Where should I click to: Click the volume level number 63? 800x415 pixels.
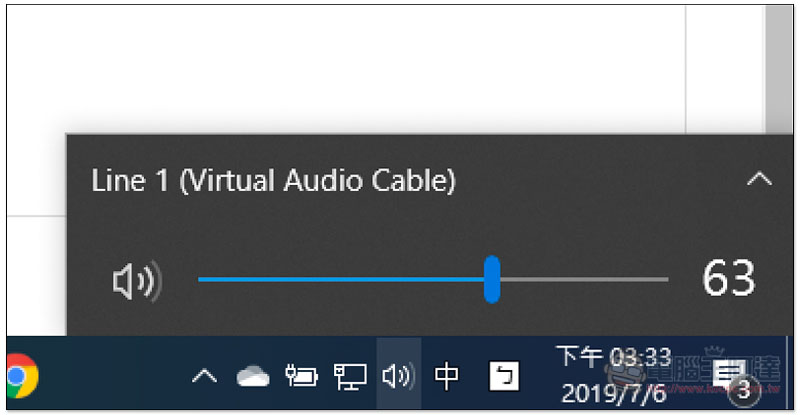pyautogui.click(x=728, y=278)
